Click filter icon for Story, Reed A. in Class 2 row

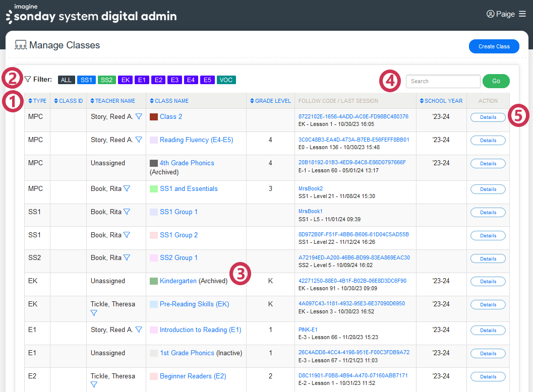[139, 117]
